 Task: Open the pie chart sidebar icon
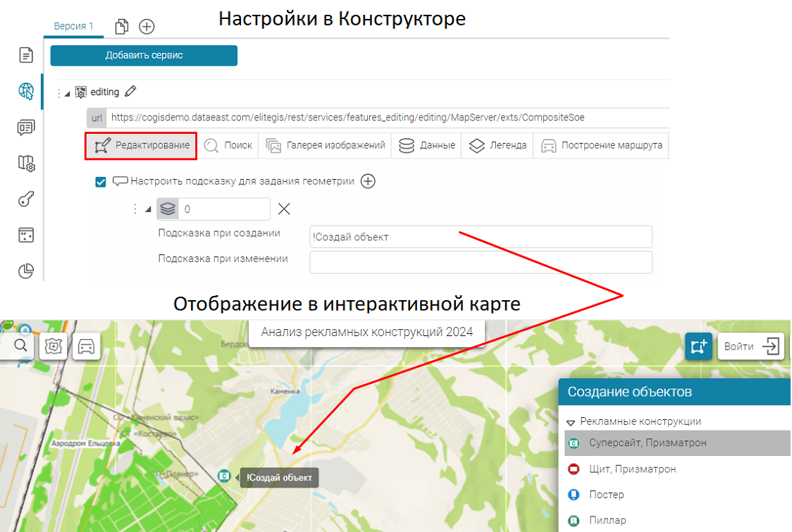point(26,271)
